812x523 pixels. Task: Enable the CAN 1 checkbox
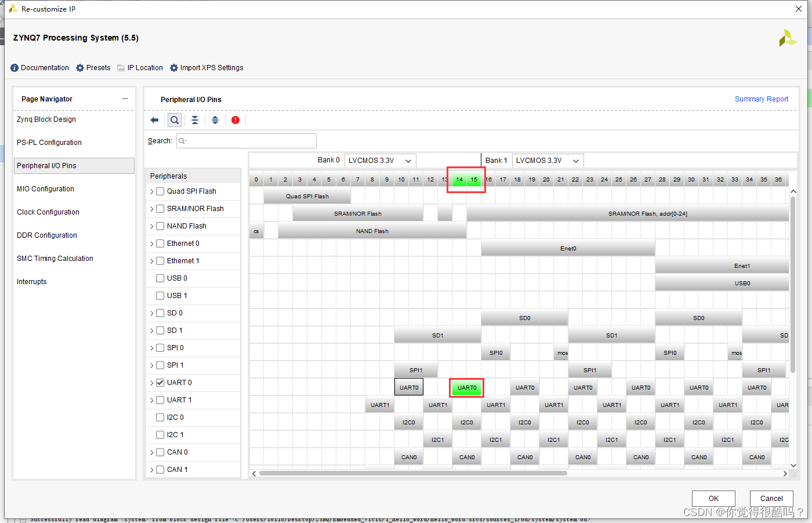click(160, 470)
